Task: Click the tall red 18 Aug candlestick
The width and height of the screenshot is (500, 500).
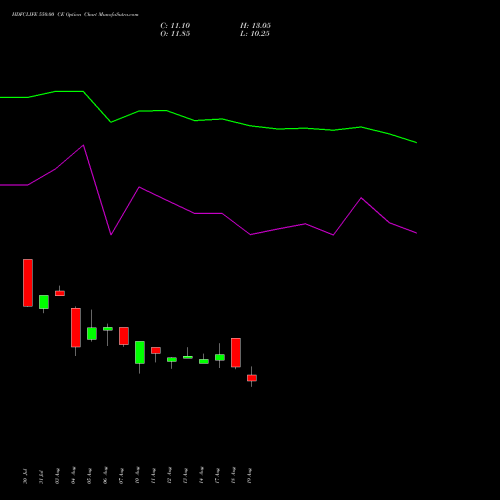Action: coord(236,353)
